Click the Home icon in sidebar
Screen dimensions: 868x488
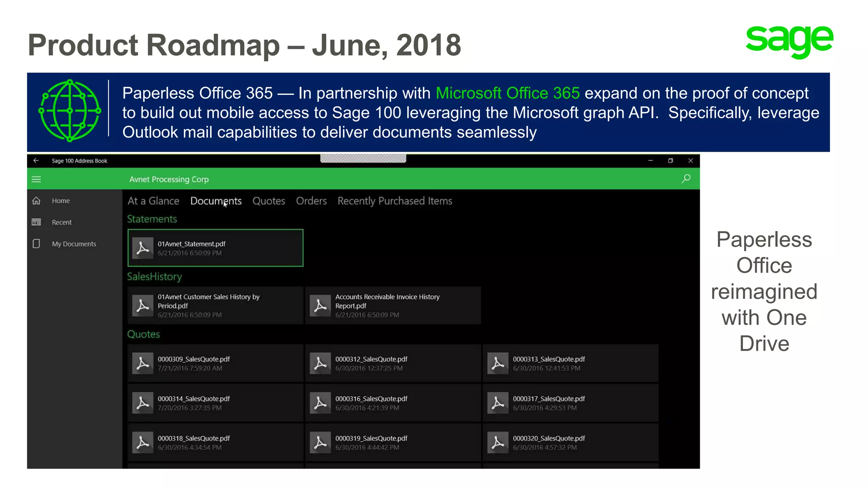click(36, 200)
